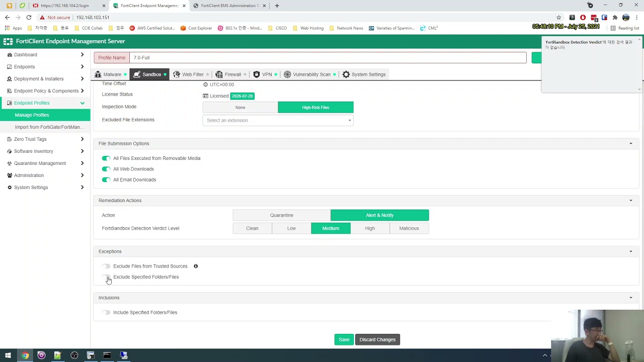
Task: Open the terminal taskbar icon
Action: click(x=107, y=355)
